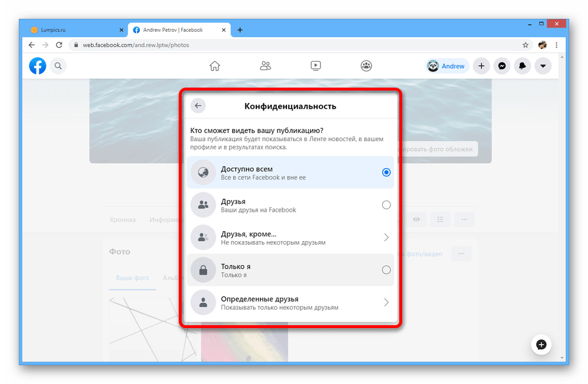Select the 'Доступно всем' radio button
588x384 pixels.
[x=386, y=172]
